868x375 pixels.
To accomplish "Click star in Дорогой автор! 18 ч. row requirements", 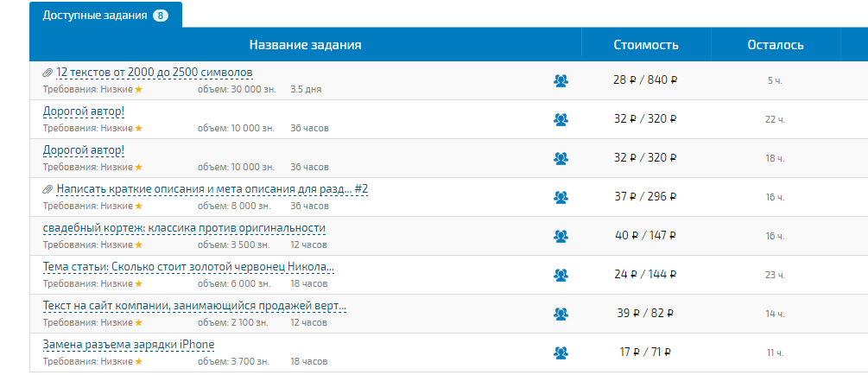I will (138, 167).
